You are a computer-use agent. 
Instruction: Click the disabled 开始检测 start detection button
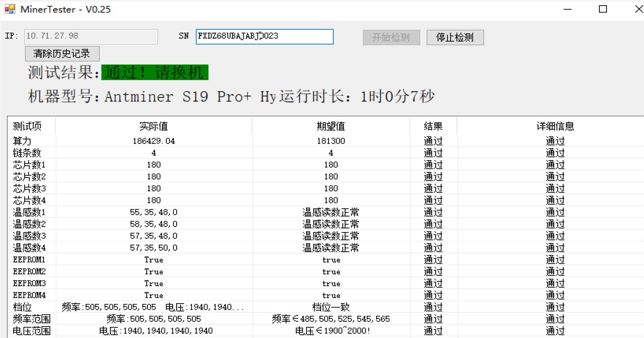coord(391,38)
